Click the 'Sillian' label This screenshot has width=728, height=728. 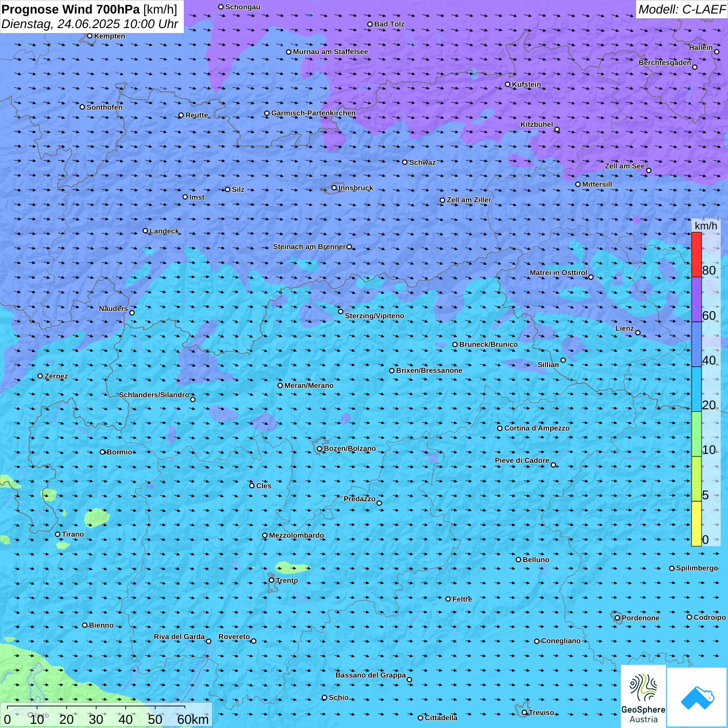pyautogui.click(x=548, y=365)
